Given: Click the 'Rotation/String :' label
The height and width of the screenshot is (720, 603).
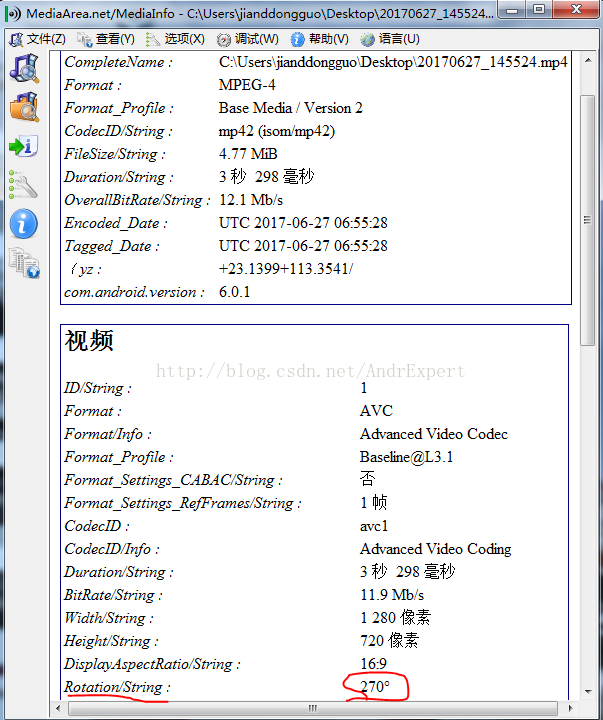Looking at the screenshot, I should click(117, 687).
